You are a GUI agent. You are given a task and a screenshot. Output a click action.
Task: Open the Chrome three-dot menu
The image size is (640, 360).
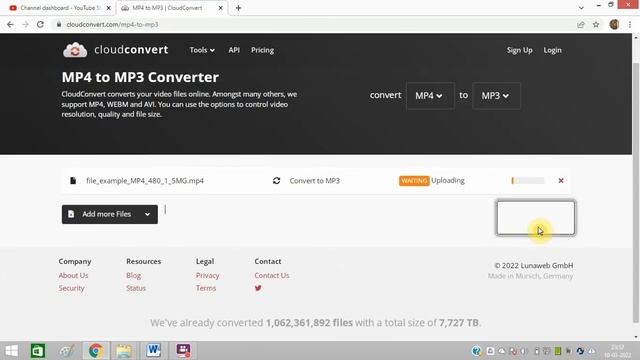(630, 24)
